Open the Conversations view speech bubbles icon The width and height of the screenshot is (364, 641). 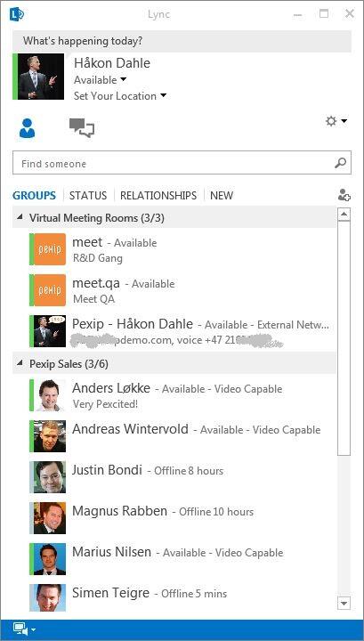pyautogui.click(x=82, y=127)
